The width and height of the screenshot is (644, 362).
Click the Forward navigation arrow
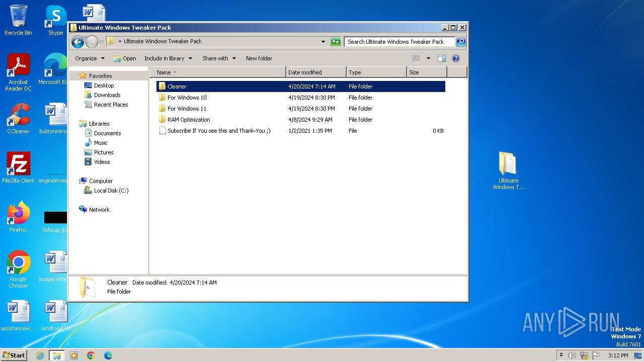[92, 42]
